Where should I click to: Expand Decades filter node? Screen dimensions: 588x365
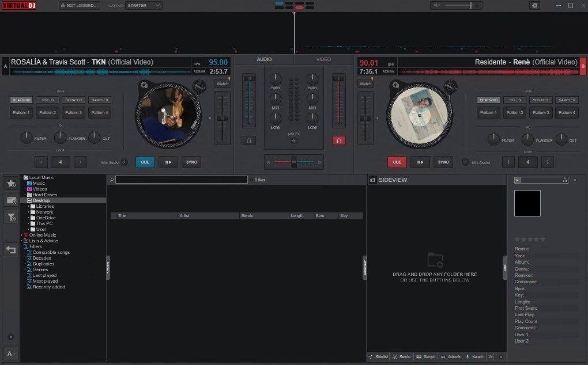(25, 258)
